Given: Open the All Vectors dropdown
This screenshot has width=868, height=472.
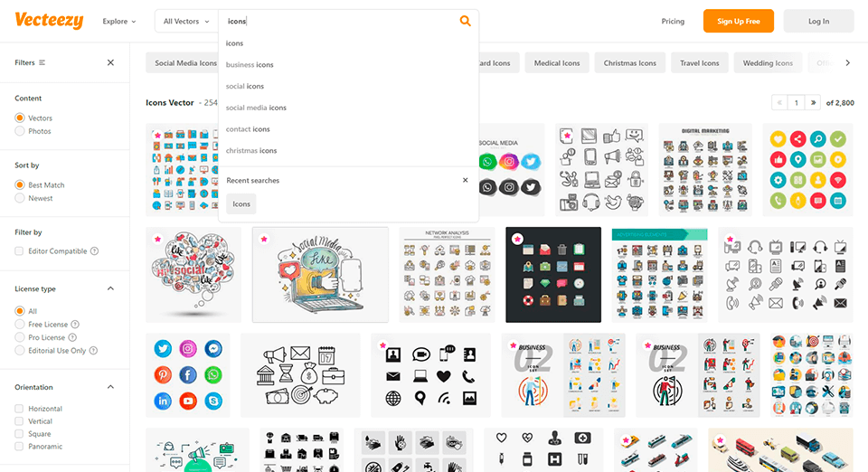Looking at the screenshot, I should tap(186, 21).
